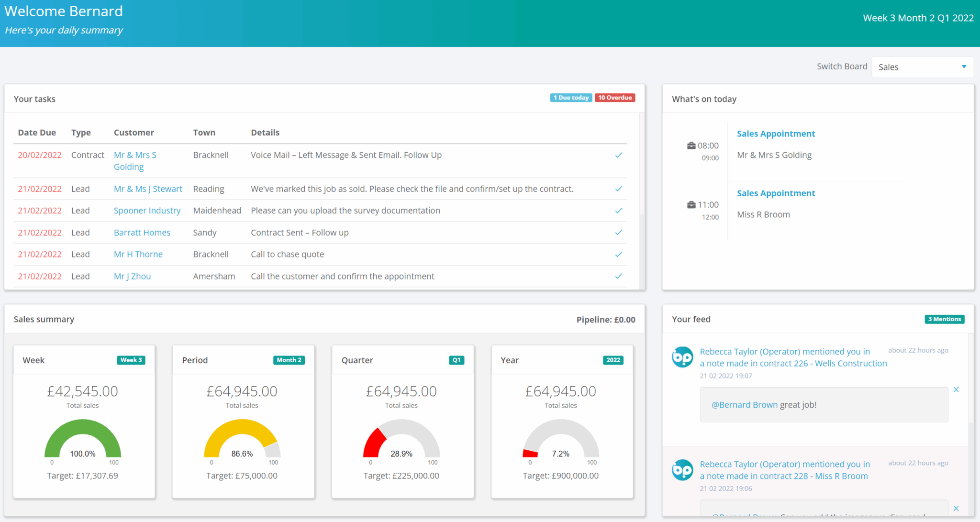Image resolution: width=980 pixels, height=522 pixels.
Task: Open the Mr & Ms J Stewart customer link
Action: 148,189
